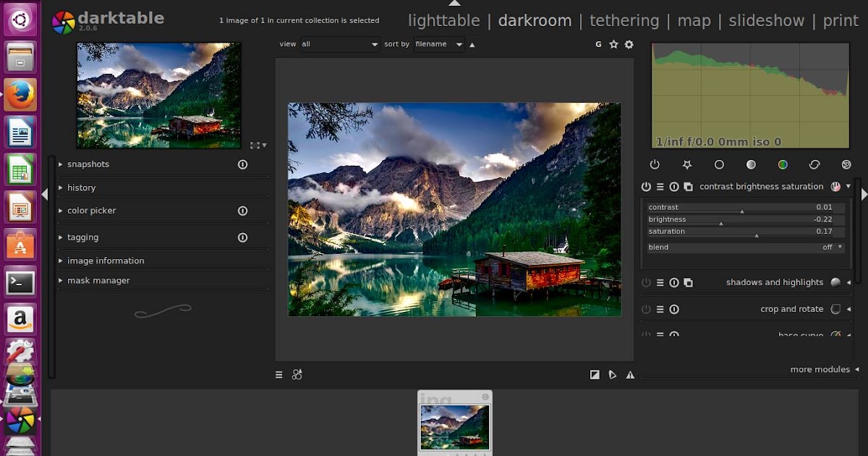The width and height of the screenshot is (868, 456).
Task: Open the view filter dropdown showing all
Action: click(x=339, y=44)
